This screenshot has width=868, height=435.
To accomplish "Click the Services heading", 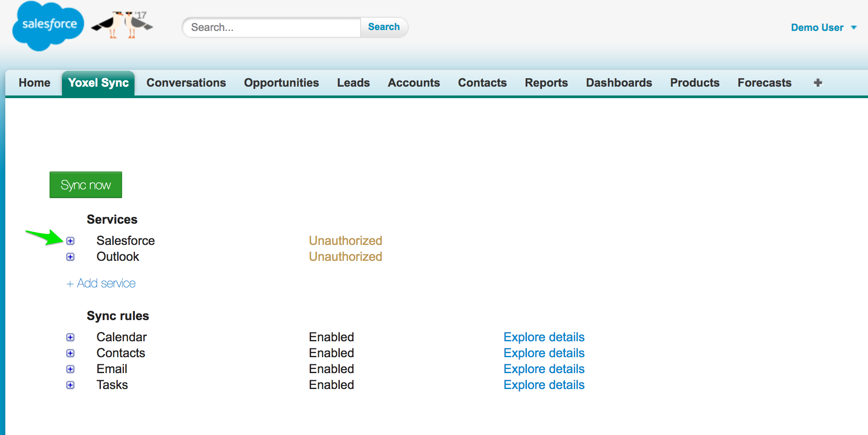I will click(112, 220).
